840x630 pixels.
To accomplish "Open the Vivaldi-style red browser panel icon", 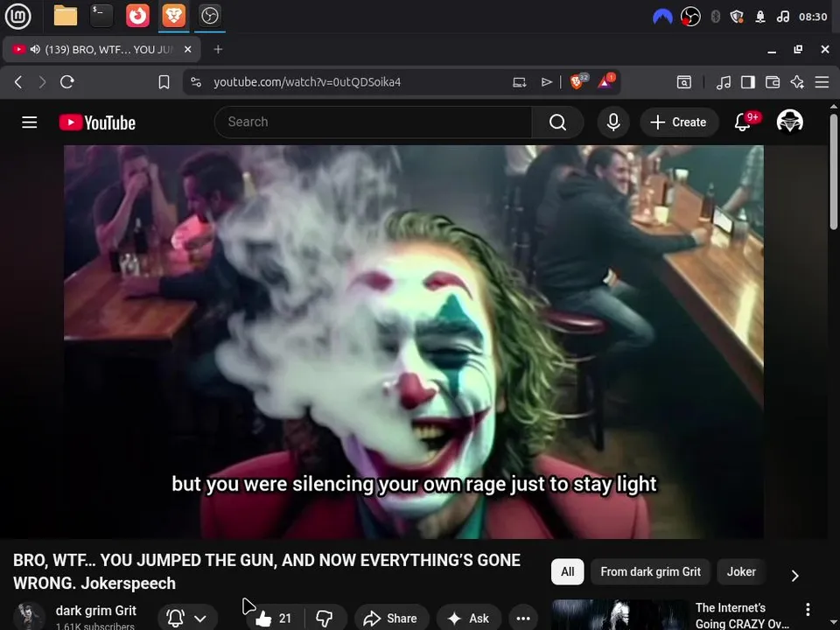I will 137,16.
